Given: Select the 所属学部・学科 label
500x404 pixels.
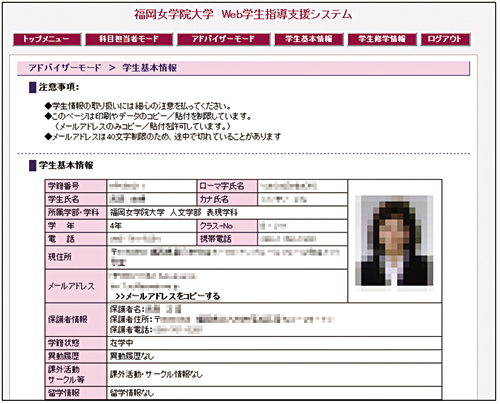Looking at the screenshot, I should tap(76, 213).
